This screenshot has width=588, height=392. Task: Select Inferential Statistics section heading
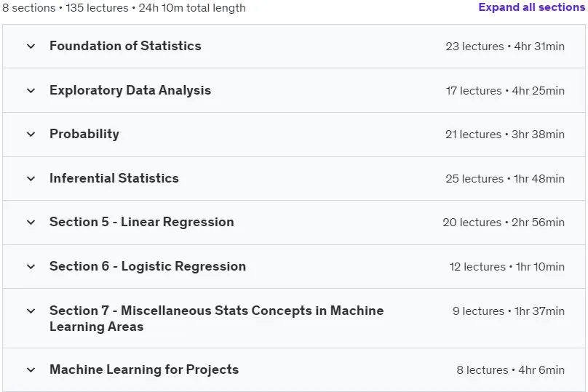[114, 178]
